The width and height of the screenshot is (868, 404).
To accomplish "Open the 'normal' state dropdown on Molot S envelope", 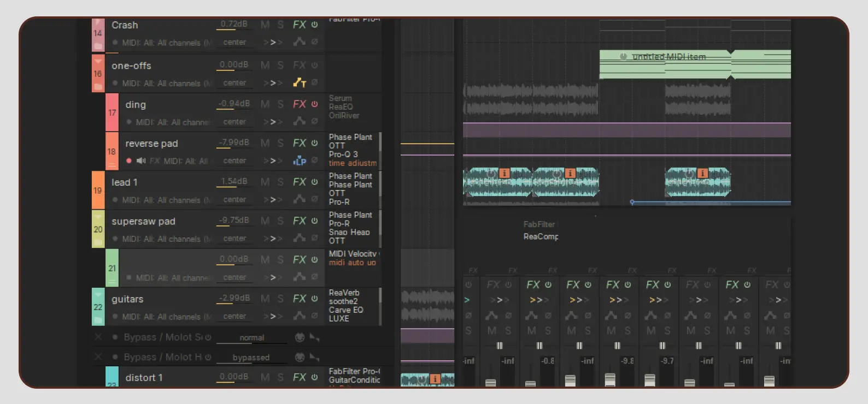I will tap(251, 338).
